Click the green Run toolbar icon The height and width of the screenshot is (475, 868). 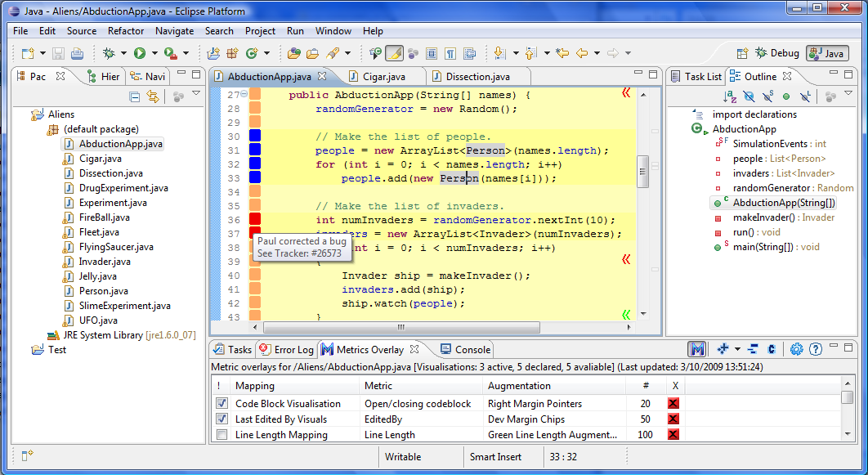[x=140, y=53]
